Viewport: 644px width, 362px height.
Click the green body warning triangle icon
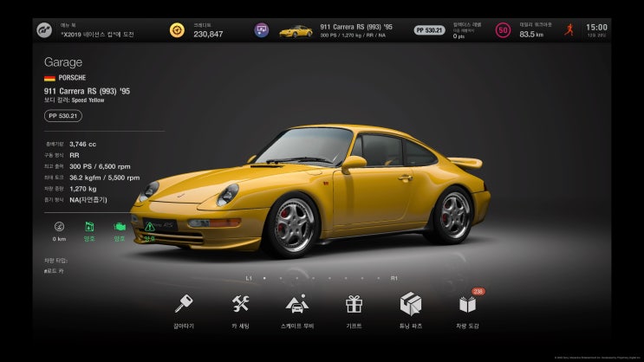click(149, 227)
